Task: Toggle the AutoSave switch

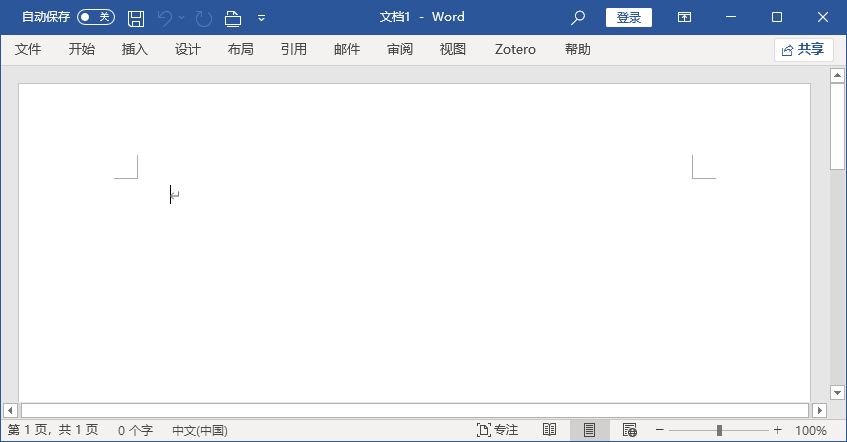Action: (96, 17)
